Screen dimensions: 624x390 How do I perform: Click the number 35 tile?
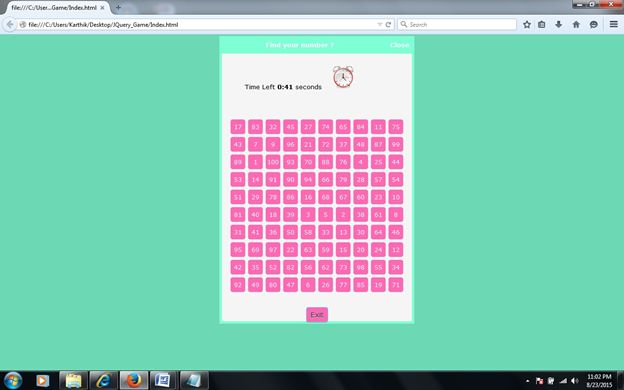pyautogui.click(x=255, y=267)
